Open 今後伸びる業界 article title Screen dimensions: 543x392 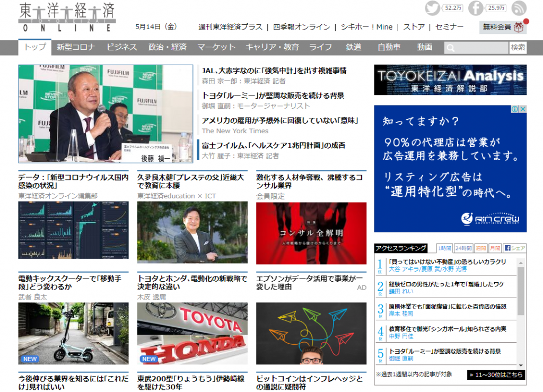point(73,382)
